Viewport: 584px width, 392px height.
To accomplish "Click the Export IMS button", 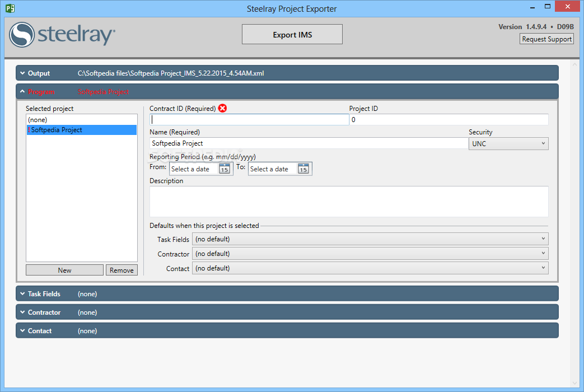I will click(292, 34).
